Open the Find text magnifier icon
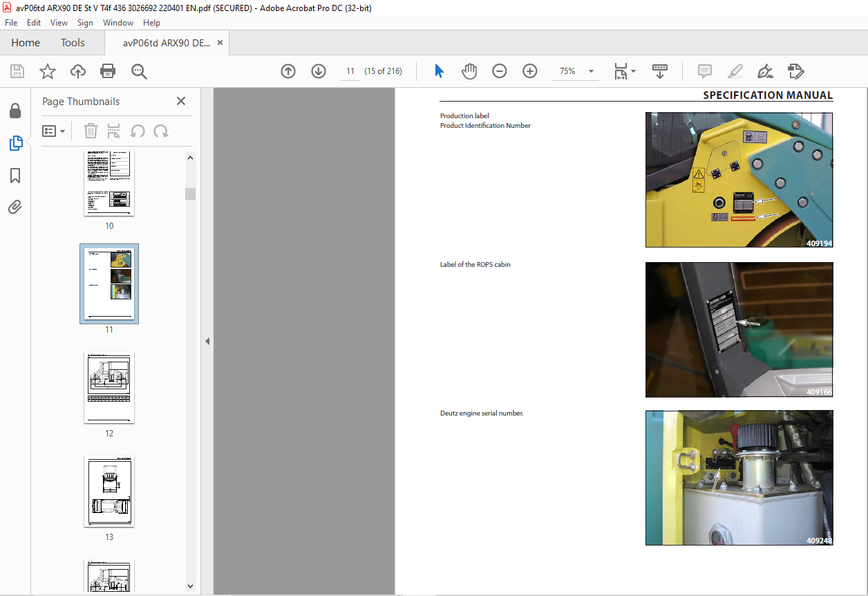Screen dimensions: 868x596 coord(139,71)
